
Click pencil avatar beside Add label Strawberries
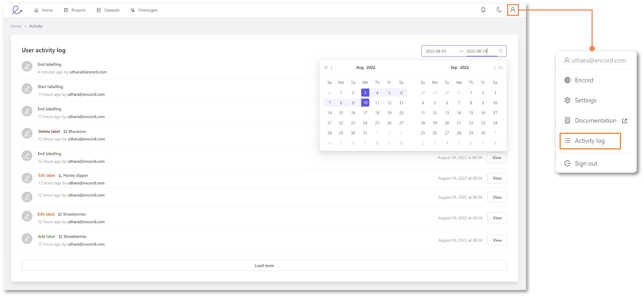click(x=27, y=239)
